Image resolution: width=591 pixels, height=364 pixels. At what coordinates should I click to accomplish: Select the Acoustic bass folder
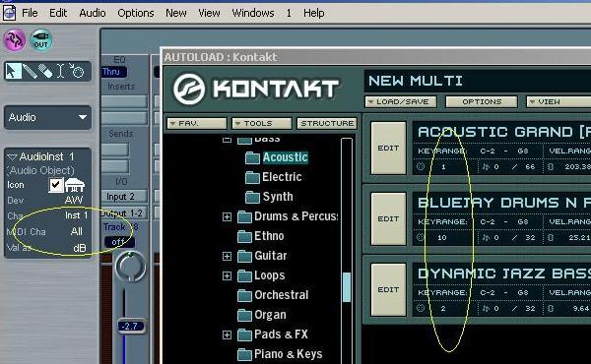click(x=277, y=157)
